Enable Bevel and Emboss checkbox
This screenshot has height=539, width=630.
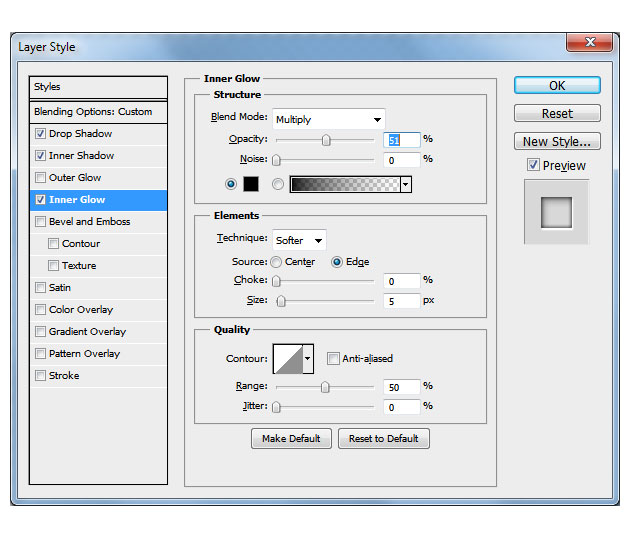[x=40, y=222]
